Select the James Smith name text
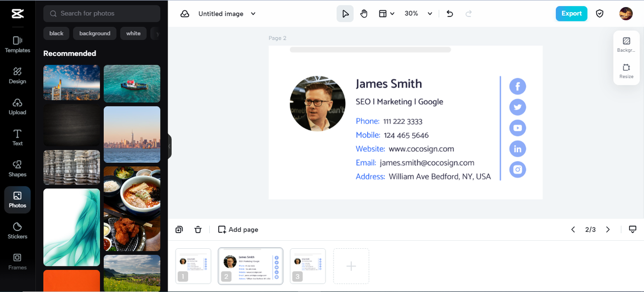Viewport: 644px width, 292px height. click(389, 84)
